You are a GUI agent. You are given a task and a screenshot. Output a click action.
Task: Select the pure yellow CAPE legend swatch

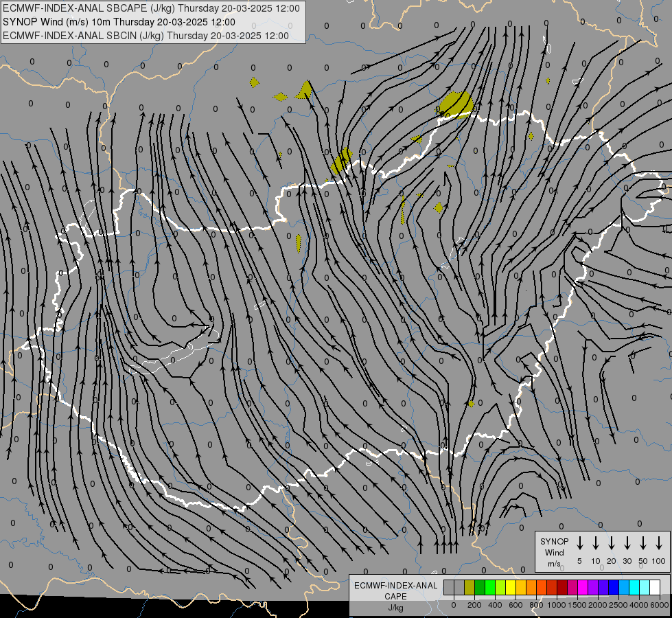point(511,587)
